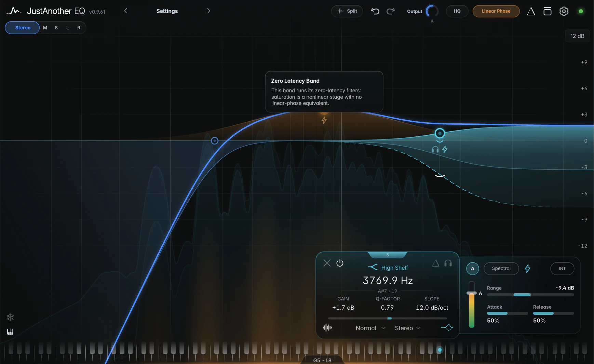594x364 pixels.
Task: Switch to the R channel tab
Action: tap(79, 28)
